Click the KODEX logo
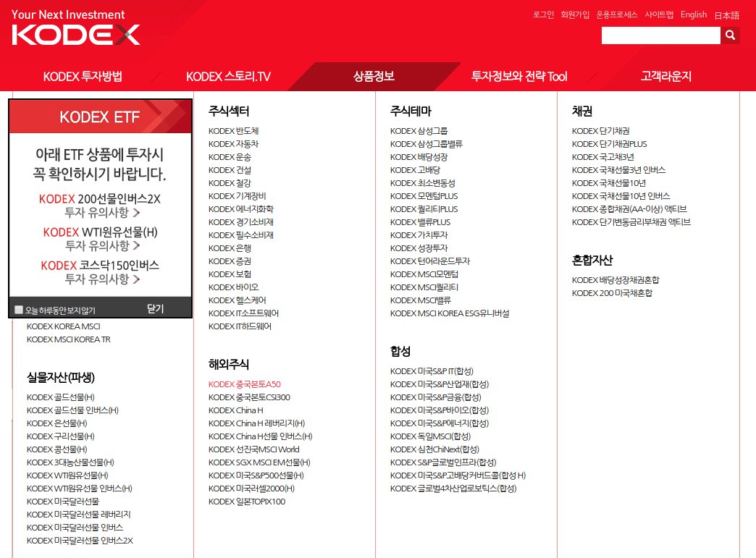 tap(76, 35)
